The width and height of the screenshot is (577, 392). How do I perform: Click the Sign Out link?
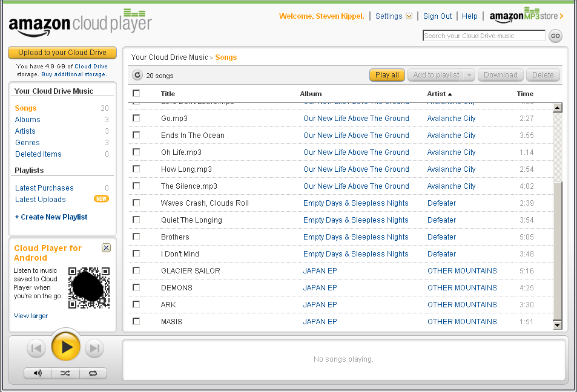[x=437, y=16]
